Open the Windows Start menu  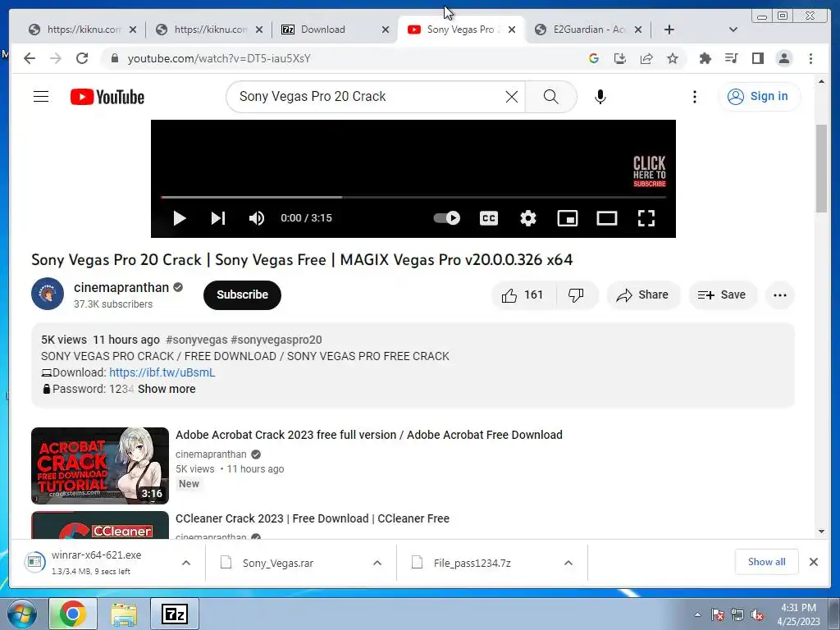(21, 614)
